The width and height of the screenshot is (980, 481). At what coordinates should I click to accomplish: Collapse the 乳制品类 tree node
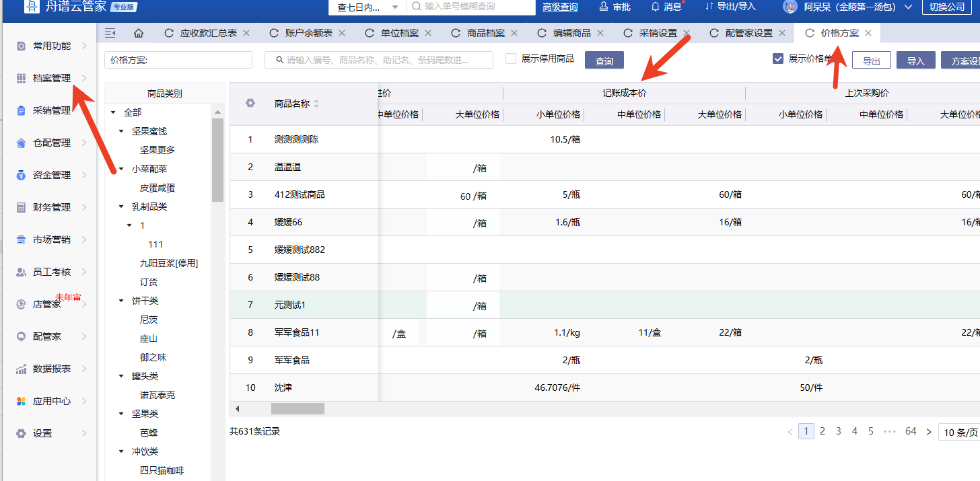[x=122, y=207]
